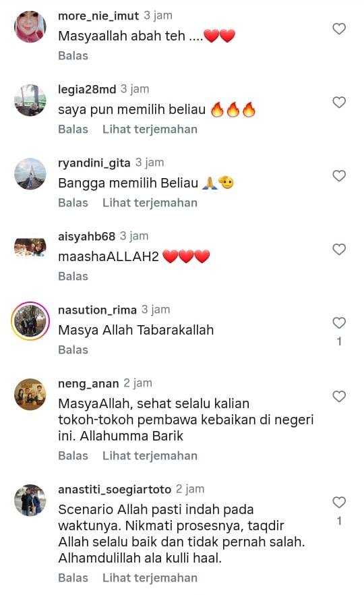
Task: Open legia28md's avatar
Action: [x=30, y=100]
